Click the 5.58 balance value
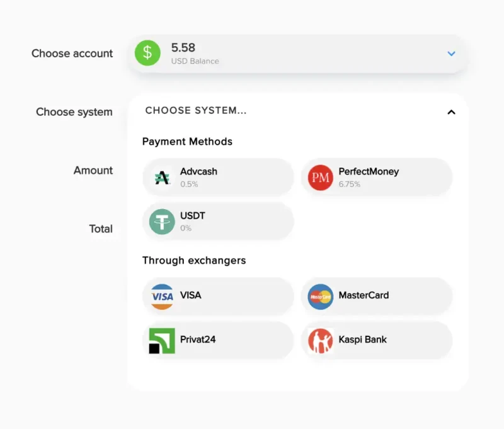The height and width of the screenshot is (429, 504). click(x=183, y=47)
